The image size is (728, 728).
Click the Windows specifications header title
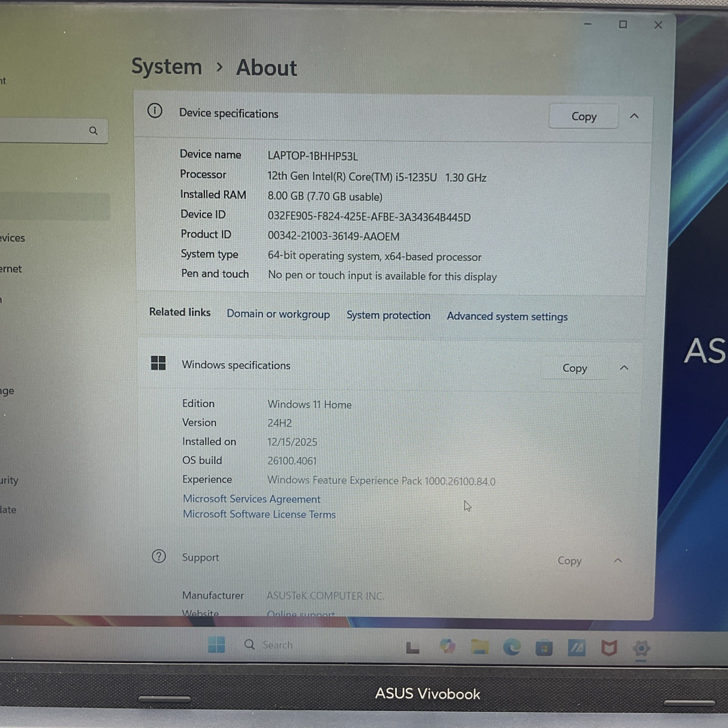pos(236,365)
